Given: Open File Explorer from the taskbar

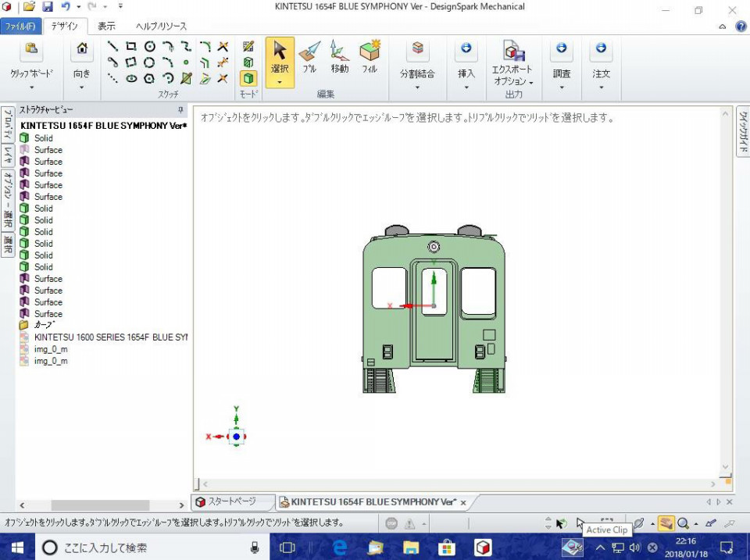Looking at the screenshot, I should point(410,547).
